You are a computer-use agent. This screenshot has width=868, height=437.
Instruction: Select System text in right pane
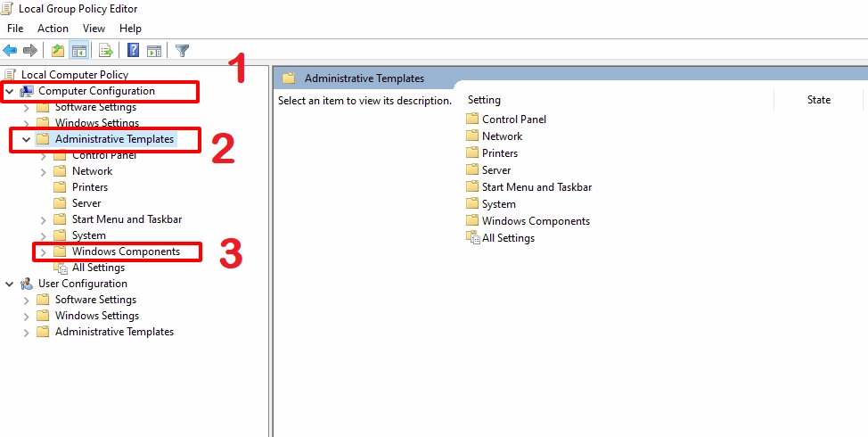point(499,204)
